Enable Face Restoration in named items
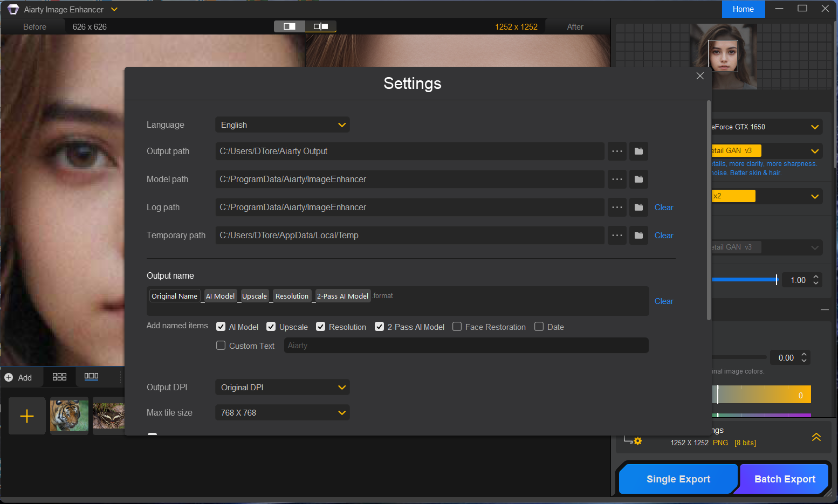The width and height of the screenshot is (838, 504). coord(457,327)
